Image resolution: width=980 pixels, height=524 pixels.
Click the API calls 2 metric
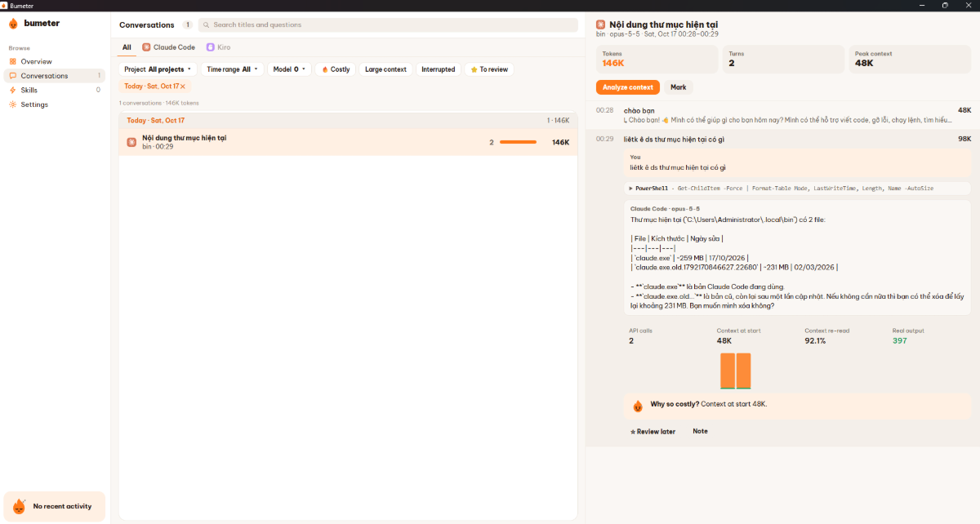641,335
